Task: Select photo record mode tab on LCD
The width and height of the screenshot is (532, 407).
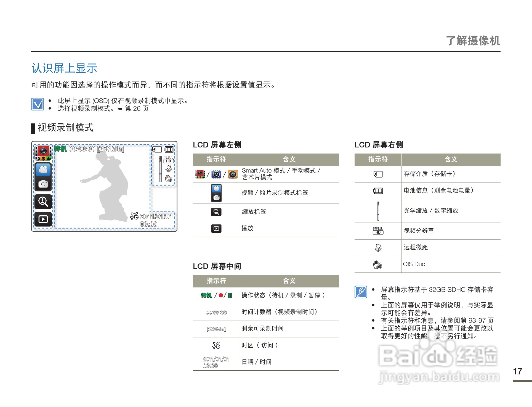Action: coord(43,184)
